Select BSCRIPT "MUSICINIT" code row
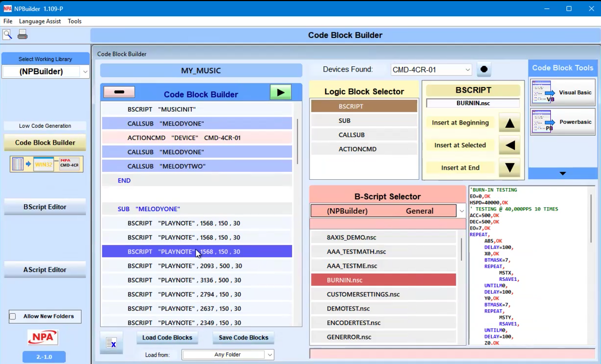The image size is (601, 364). (197, 109)
